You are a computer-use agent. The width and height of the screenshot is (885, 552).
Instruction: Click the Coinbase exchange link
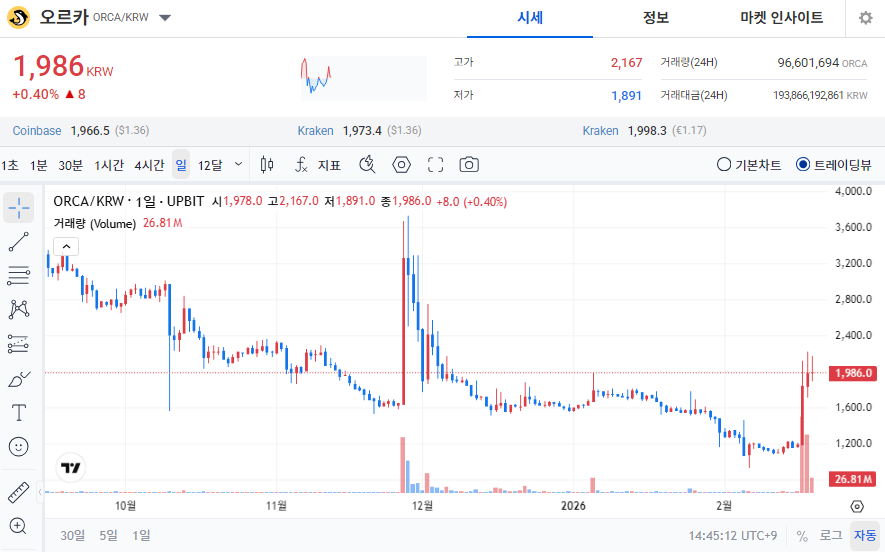click(37, 131)
